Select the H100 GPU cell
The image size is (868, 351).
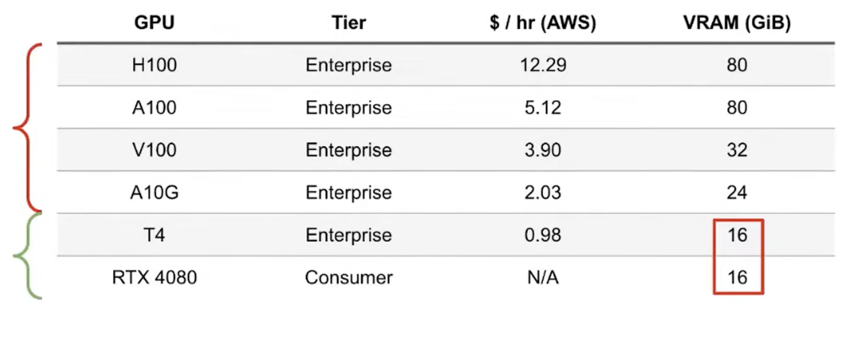point(154,65)
